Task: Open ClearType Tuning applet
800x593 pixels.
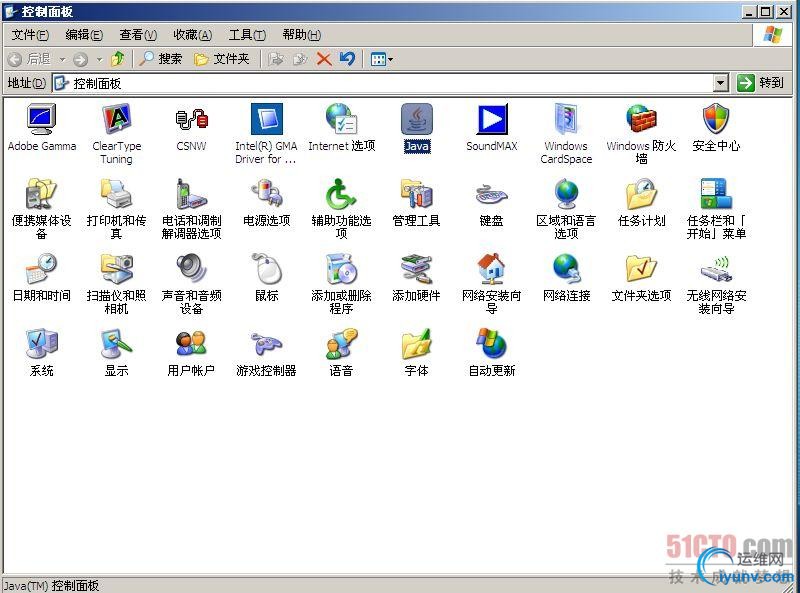Action: [117, 119]
